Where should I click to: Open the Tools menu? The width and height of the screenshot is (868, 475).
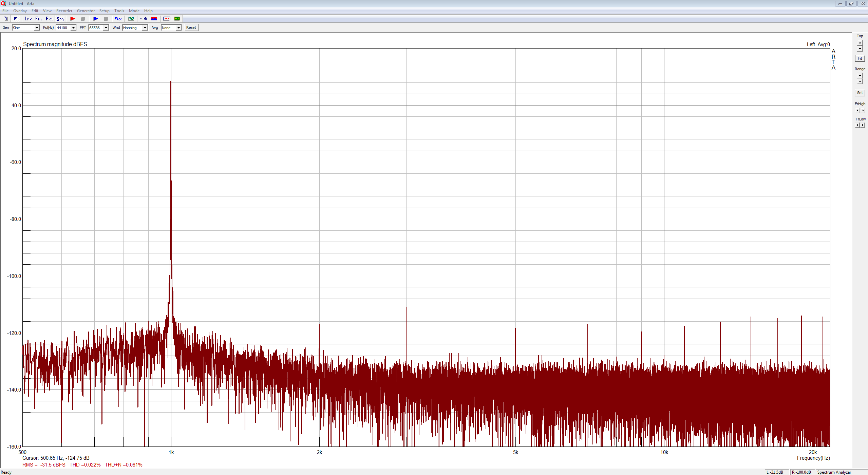[x=119, y=11]
